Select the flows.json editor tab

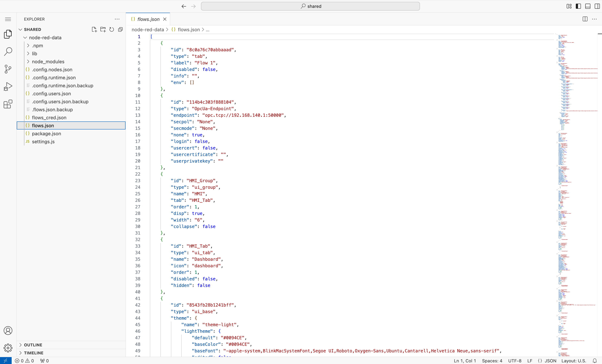coord(148,19)
